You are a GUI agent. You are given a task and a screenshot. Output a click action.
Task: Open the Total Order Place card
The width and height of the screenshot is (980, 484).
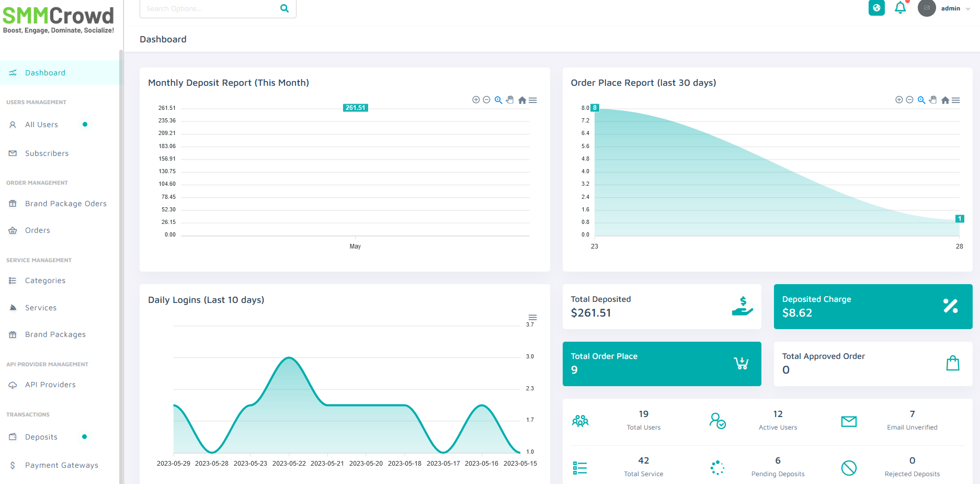pos(662,364)
